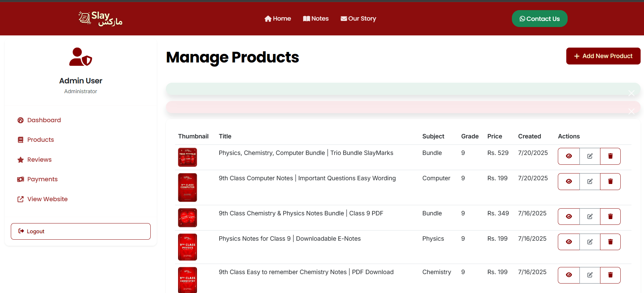Screen dimensions: 644x293
Task: Click the Dashboard gauge icon in sidebar
Action: coord(21,120)
